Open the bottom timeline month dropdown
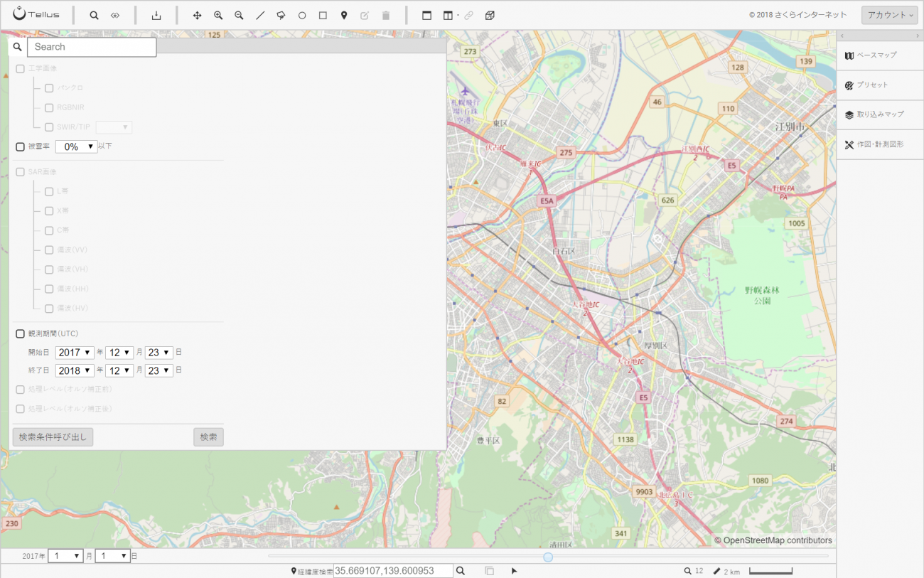The width and height of the screenshot is (924, 578). 65,556
